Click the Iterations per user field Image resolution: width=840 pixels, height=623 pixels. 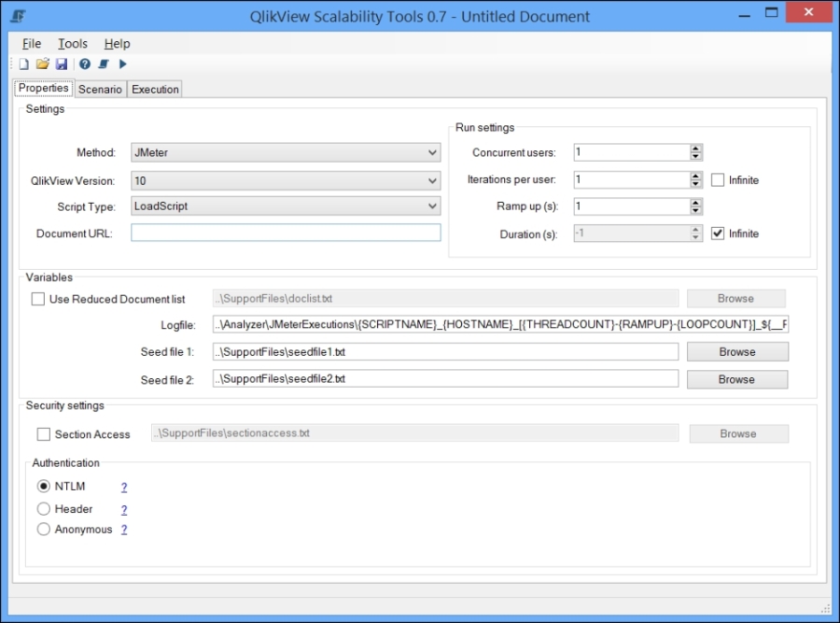632,179
